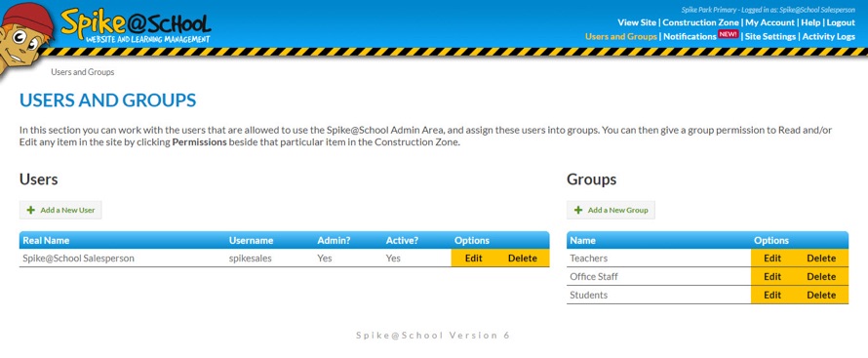This screenshot has height=358, width=868.
Task: Click the bold Permissions word in description
Action: (x=199, y=141)
